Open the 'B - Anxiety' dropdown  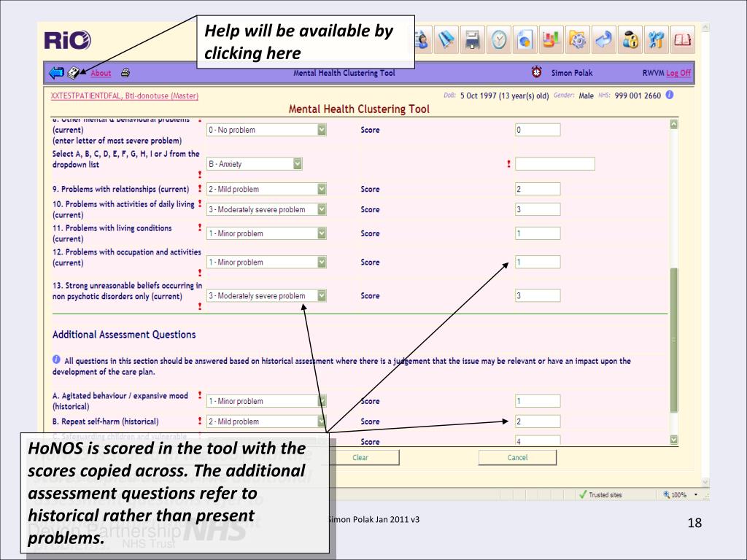[x=255, y=164]
